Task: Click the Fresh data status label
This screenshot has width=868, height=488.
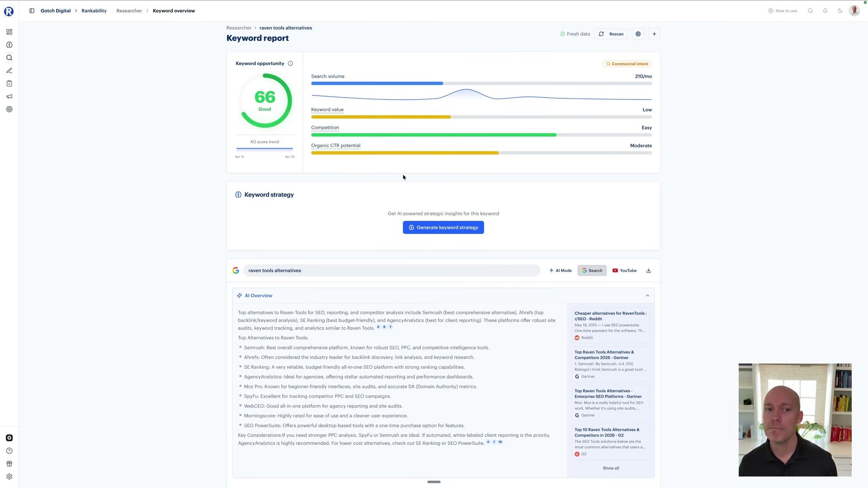Action: point(575,34)
